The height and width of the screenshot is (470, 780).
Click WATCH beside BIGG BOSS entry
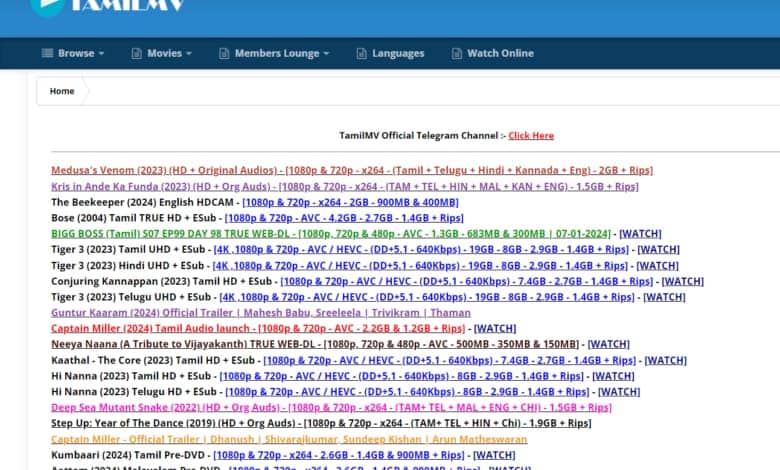640,233
